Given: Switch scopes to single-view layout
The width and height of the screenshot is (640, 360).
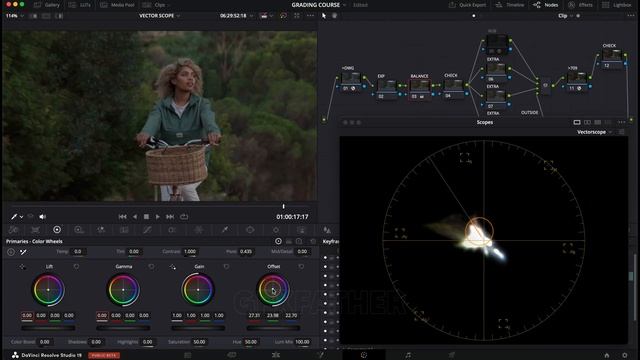Looking at the screenshot, I should click(x=577, y=122).
